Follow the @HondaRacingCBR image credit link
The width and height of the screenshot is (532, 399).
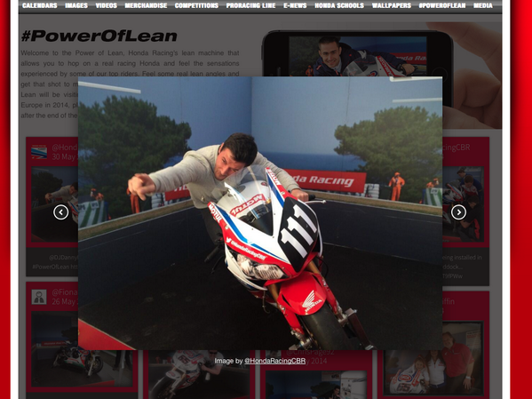[274, 361]
